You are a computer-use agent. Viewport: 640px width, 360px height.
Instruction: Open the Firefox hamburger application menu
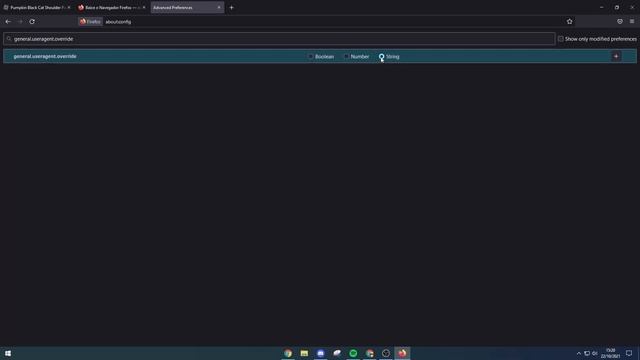(x=632, y=22)
